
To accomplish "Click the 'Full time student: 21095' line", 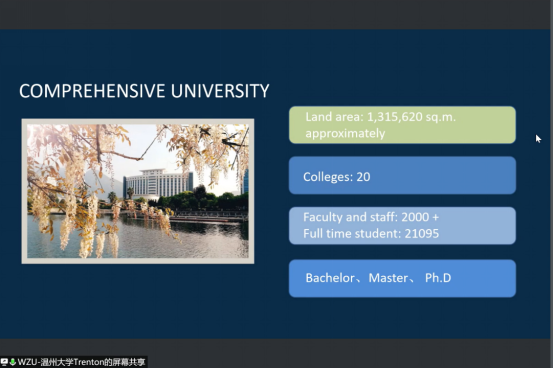I will [x=371, y=234].
